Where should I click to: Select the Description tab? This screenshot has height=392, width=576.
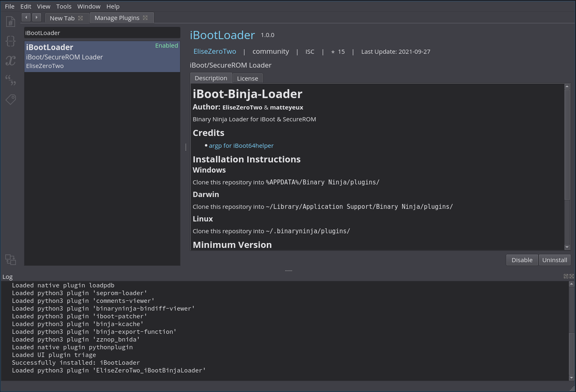[211, 78]
